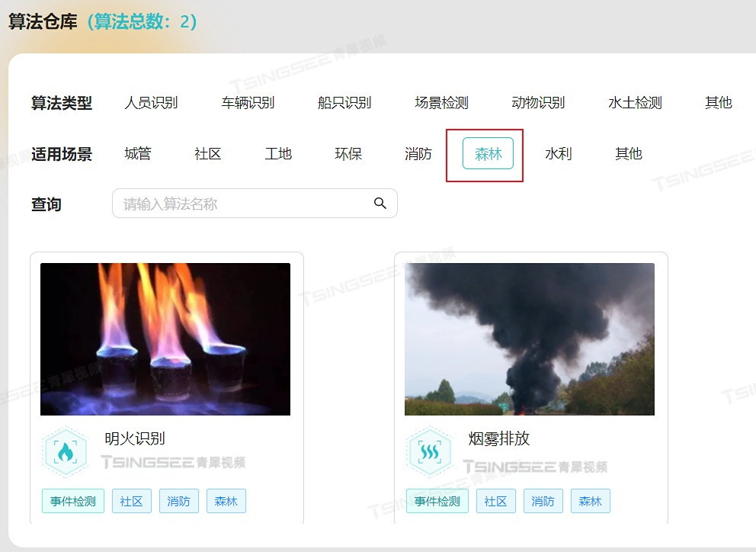This screenshot has height=552, width=756.
Task: Click the 社区 tag on 明火识别 card
Action: (x=132, y=501)
